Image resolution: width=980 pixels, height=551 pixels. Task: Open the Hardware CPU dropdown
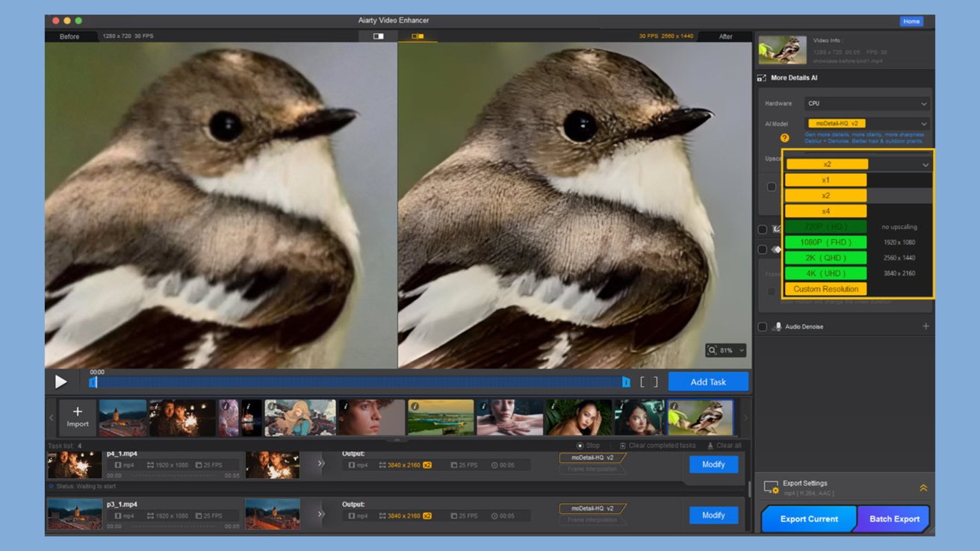coord(866,104)
